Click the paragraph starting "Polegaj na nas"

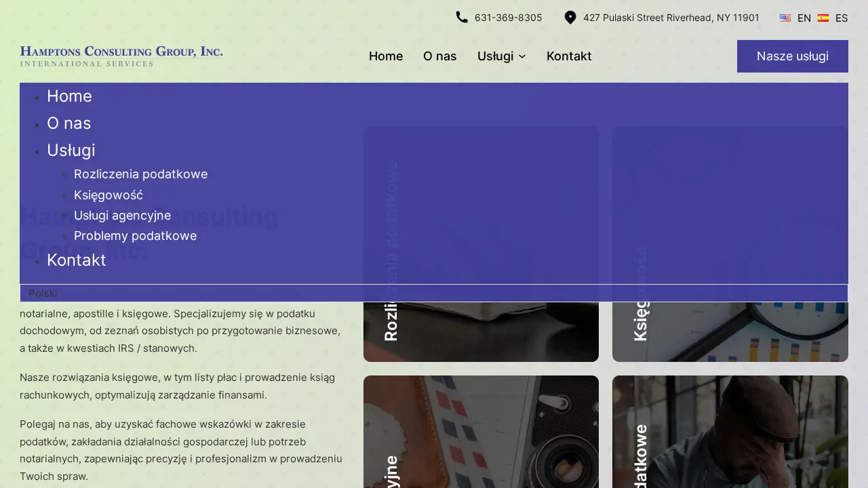(x=181, y=451)
